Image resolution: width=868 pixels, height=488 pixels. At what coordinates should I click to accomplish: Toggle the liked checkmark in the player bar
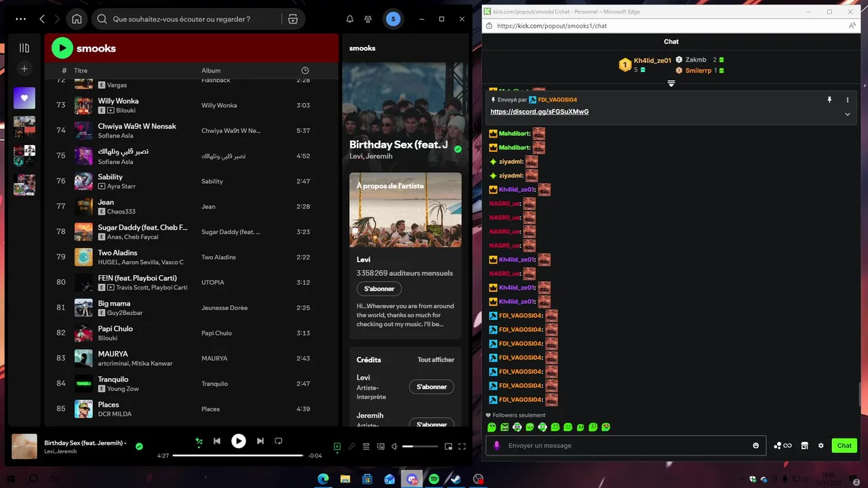tap(139, 446)
